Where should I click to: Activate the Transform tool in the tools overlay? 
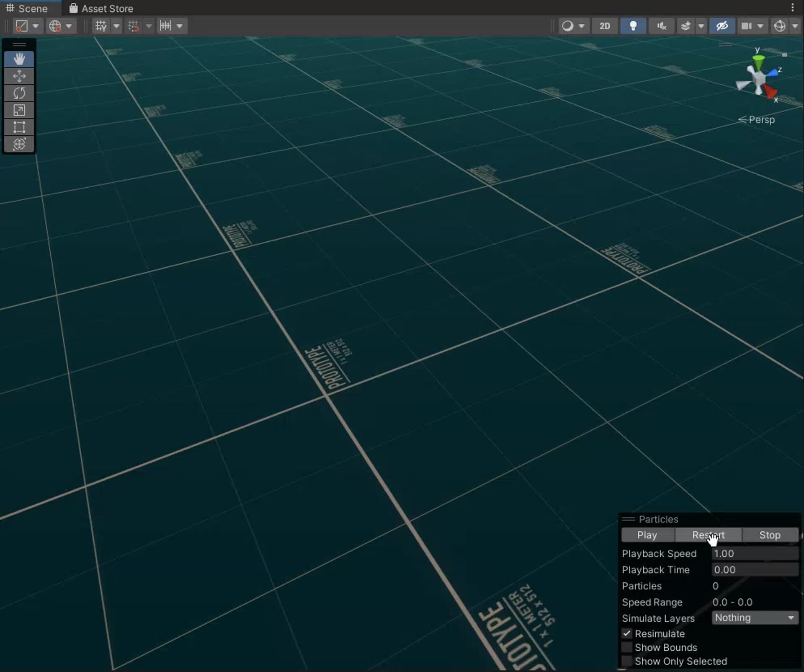coord(19,144)
